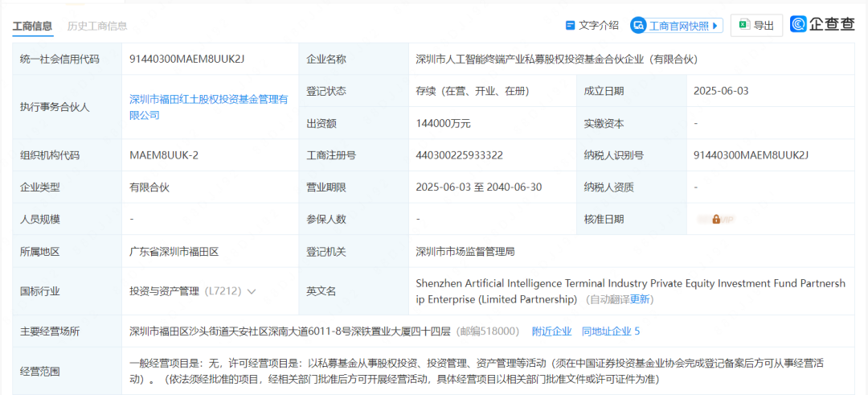
Task: Open the 历史工商信息 tab
Action: pyautogui.click(x=97, y=26)
